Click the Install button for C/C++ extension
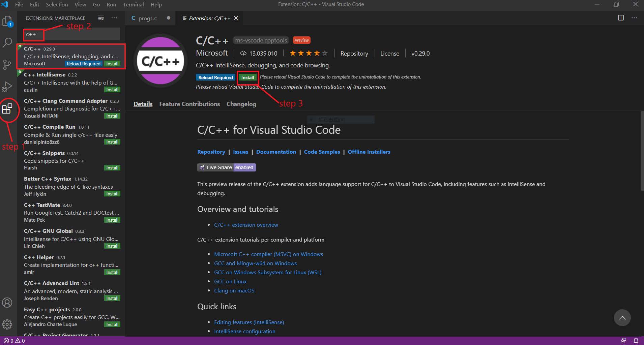Screen dimensions: 644x345 247,77
